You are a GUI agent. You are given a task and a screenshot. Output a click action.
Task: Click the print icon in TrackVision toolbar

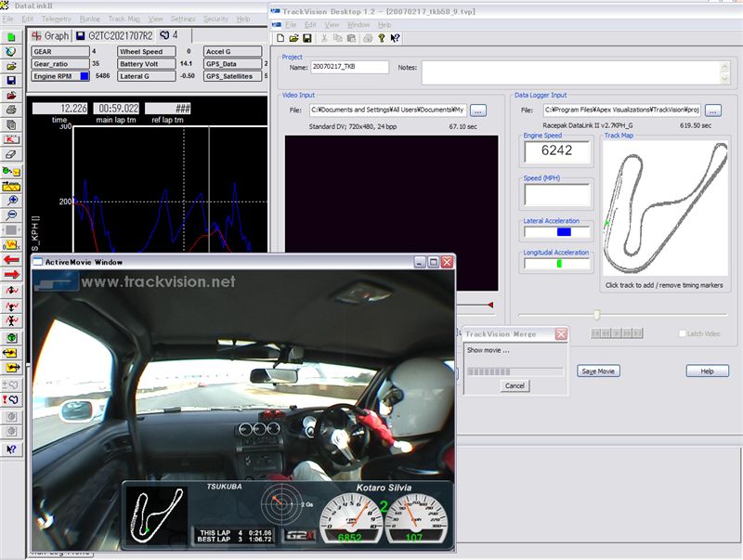[368, 38]
